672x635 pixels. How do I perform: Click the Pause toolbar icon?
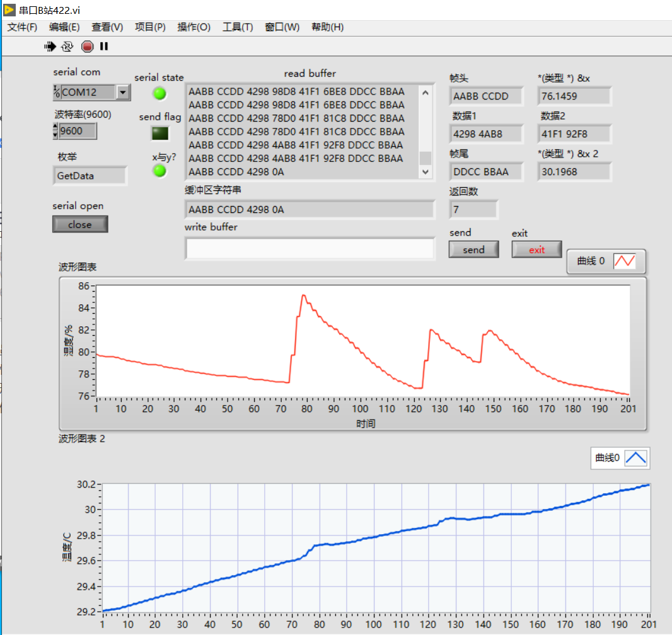104,46
